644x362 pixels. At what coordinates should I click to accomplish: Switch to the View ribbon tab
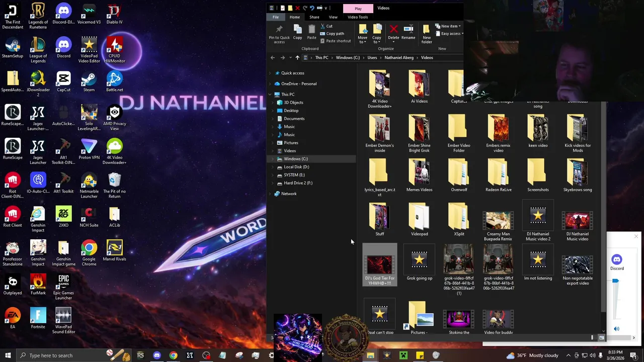point(333,17)
